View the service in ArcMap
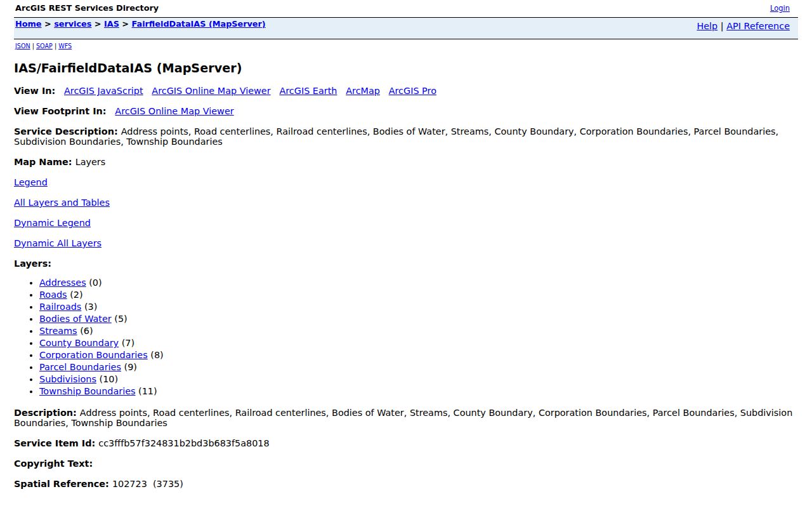812x508 pixels. pyautogui.click(x=363, y=91)
